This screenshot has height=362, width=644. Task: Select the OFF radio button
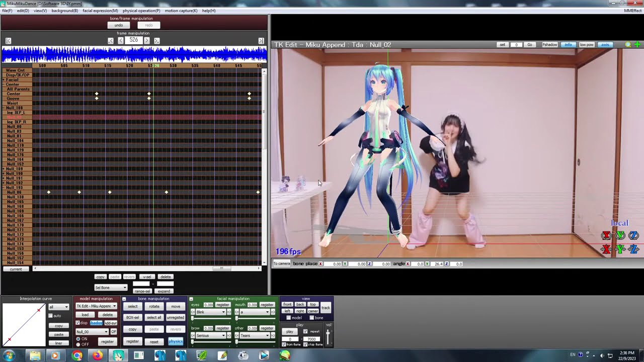[78, 344]
